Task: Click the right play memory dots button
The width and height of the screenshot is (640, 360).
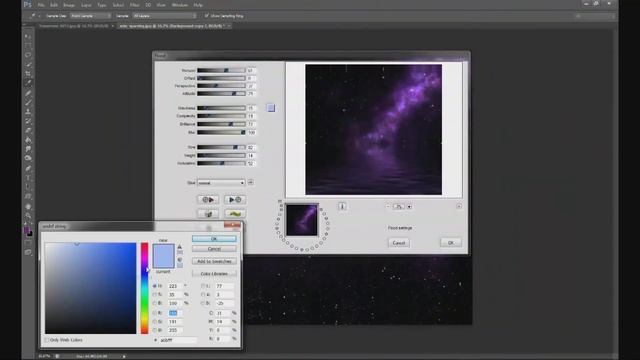Action: pos(235,200)
